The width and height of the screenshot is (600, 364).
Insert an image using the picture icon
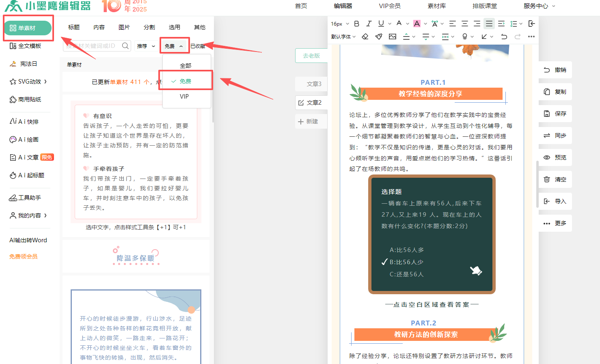pyautogui.click(x=393, y=37)
